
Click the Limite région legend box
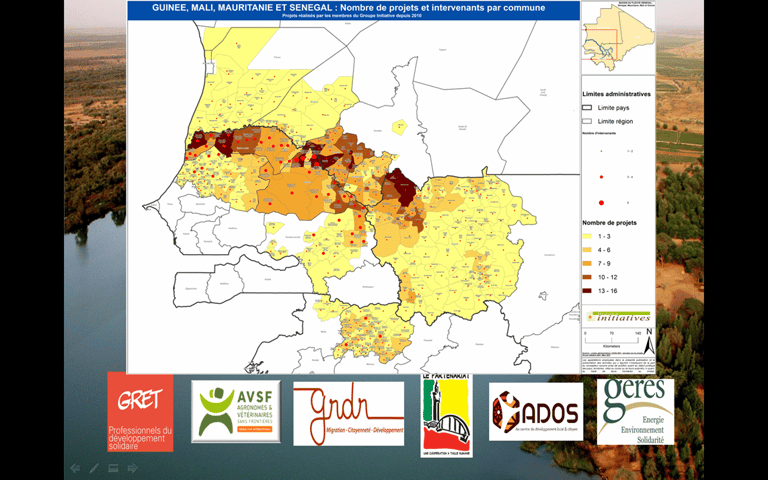pyautogui.click(x=587, y=121)
